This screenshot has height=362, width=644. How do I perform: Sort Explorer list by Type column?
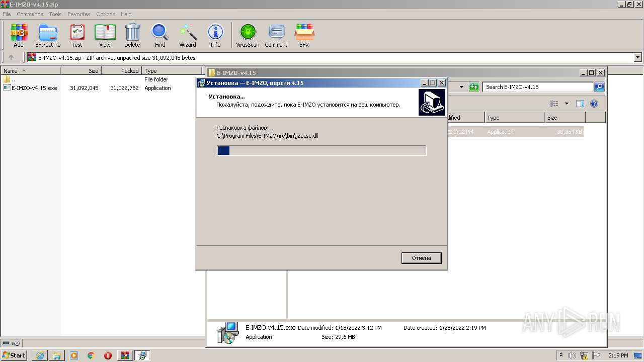click(x=515, y=118)
